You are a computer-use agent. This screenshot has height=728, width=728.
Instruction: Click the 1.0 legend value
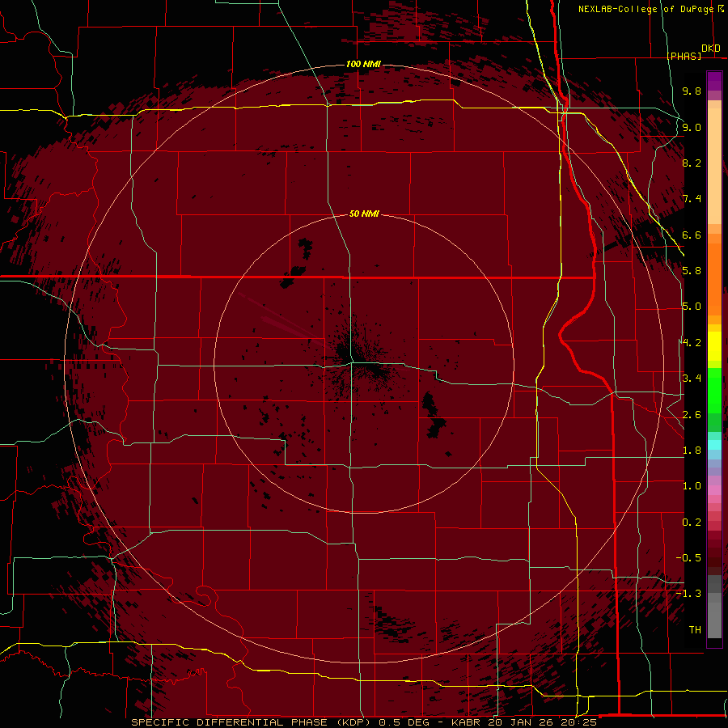click(692, 486)
